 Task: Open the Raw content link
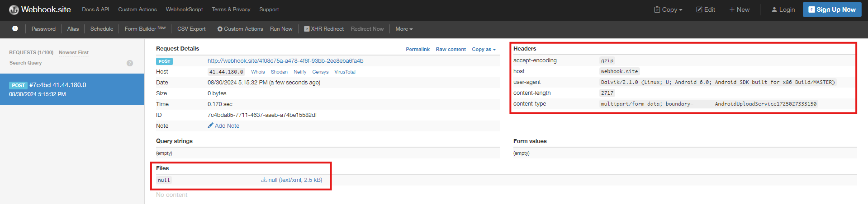451,49
